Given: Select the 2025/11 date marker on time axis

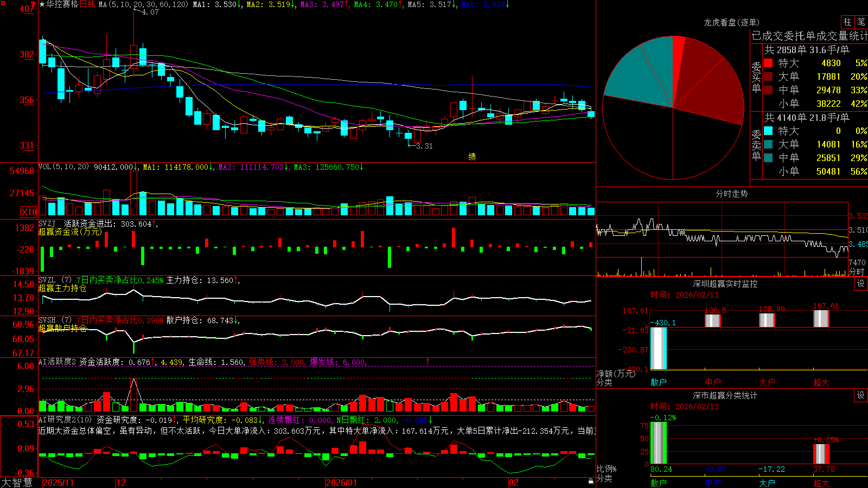Looking at the screenshot, I should tap(58, 483).
